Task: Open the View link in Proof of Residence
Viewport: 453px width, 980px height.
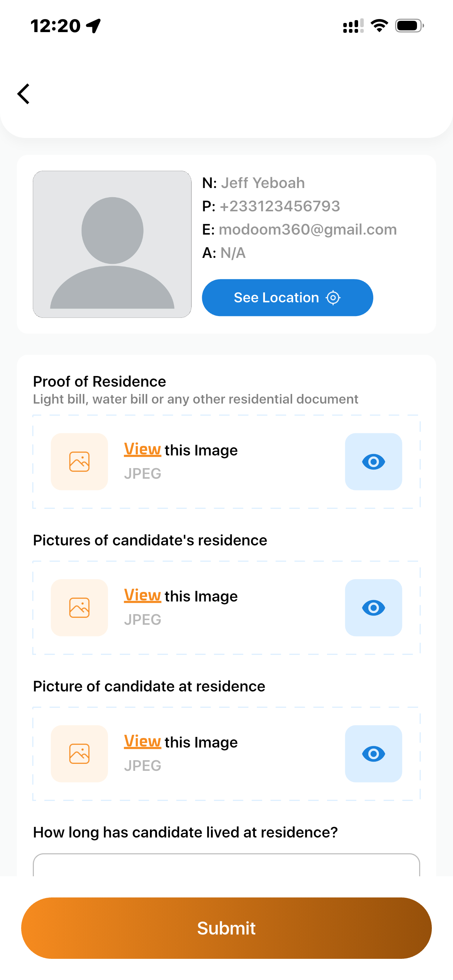Action: (142, 449)
